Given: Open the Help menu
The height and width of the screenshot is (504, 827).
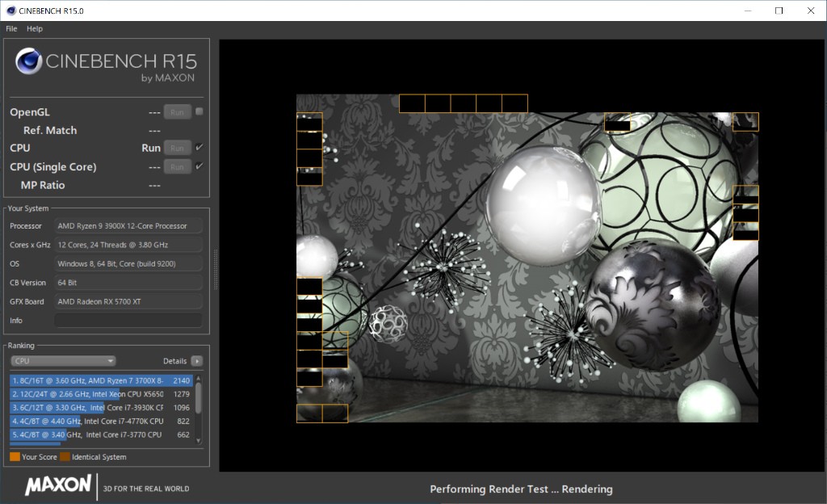Looking at the screenshot, I should [35, 28].
